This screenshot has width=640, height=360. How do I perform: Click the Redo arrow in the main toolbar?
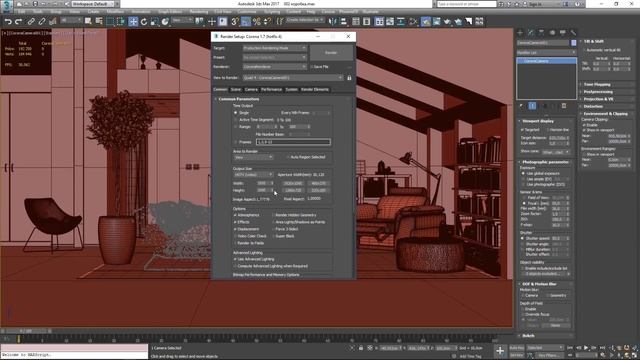coord(18,21)
